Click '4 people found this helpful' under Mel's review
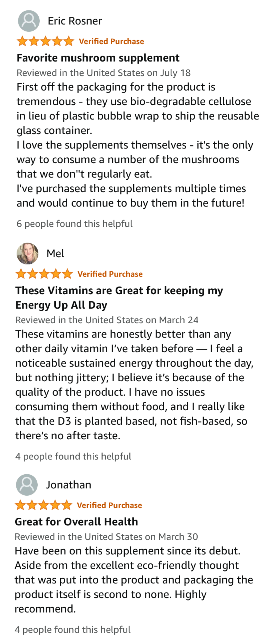This screenshot has height=644, width=274. (73, 456)
